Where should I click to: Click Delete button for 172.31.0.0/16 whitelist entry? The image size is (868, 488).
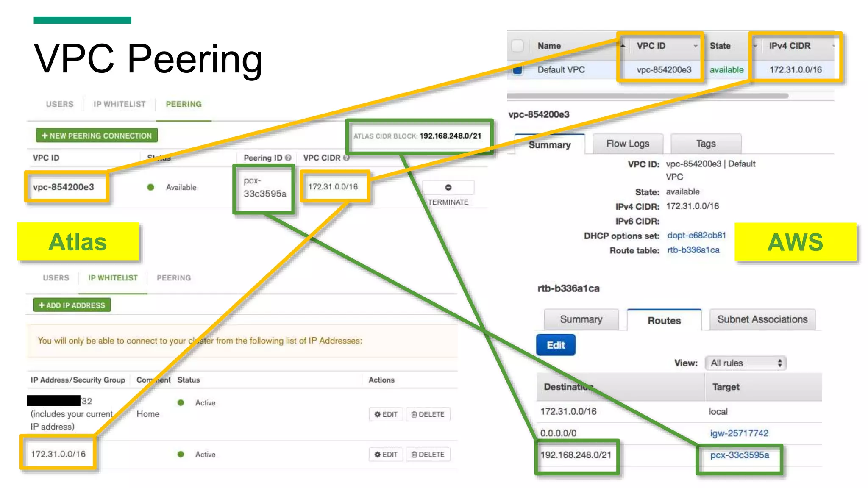428,455
